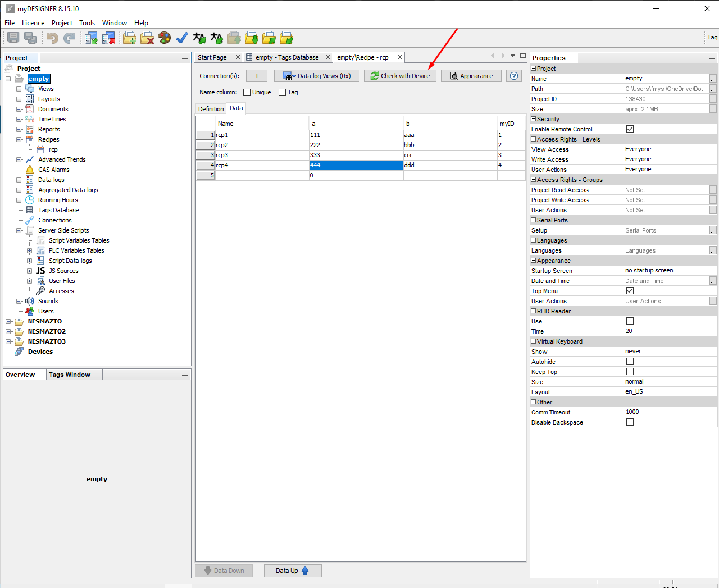
Task: Click the CAS Alarms bell icon
Action: [30, 170]
